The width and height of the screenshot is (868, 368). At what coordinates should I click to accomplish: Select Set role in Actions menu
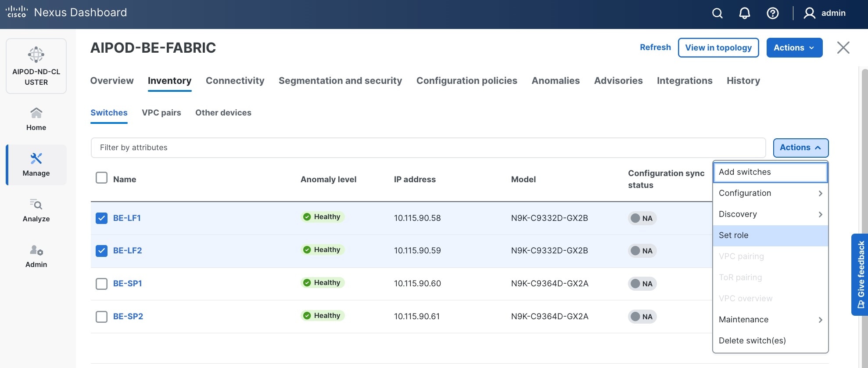click(770, 235)
